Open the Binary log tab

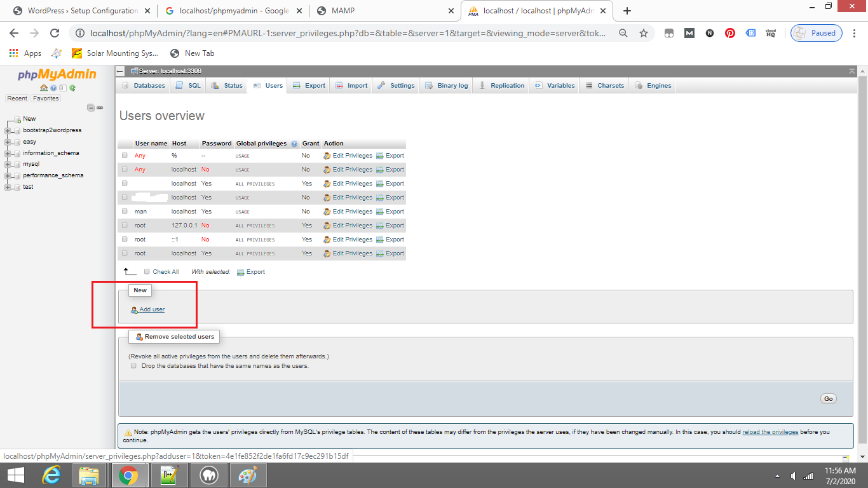(447, 86)
